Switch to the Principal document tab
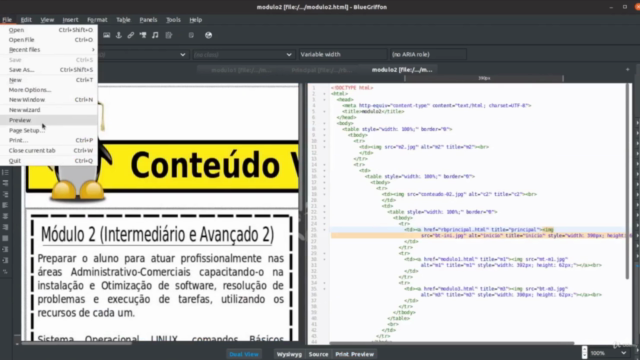The image size is (640, 360). (322, 70)
